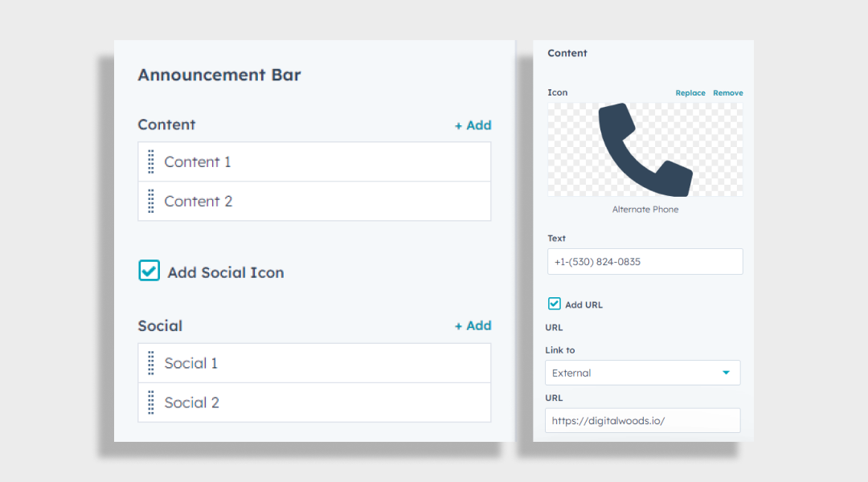
Task: Open the Content 1 item
Action: pyautogui.click(x=314, y=161)
